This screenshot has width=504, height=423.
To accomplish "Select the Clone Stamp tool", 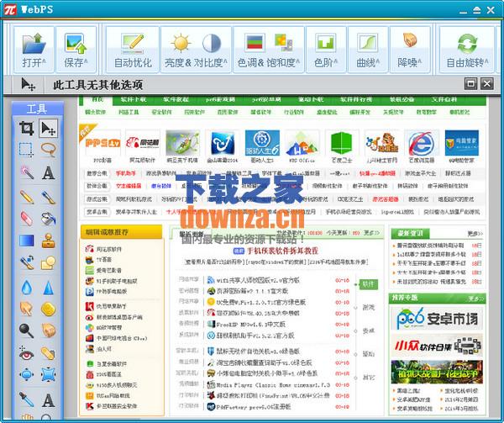I will coord(48,241).
